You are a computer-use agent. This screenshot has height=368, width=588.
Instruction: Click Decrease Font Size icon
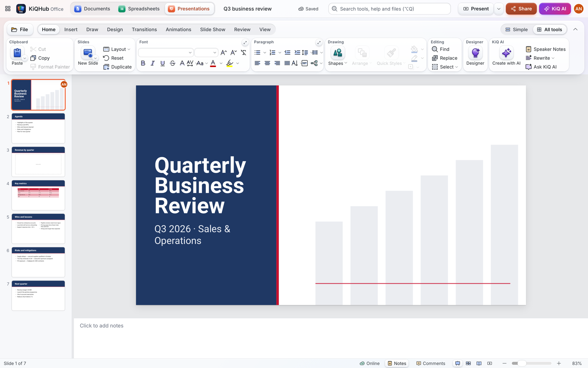[x=233, y=53]
